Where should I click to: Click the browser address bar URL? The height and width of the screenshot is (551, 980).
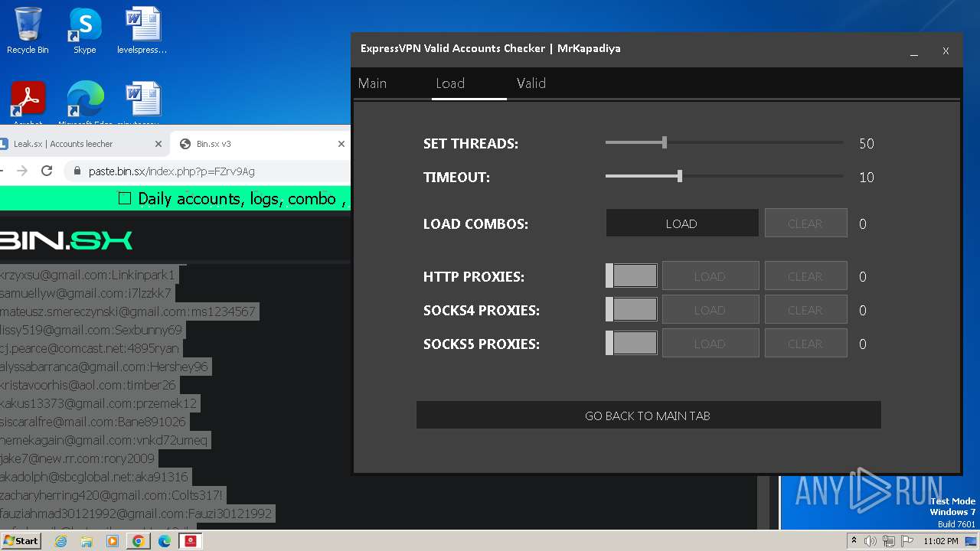point(171,171)
